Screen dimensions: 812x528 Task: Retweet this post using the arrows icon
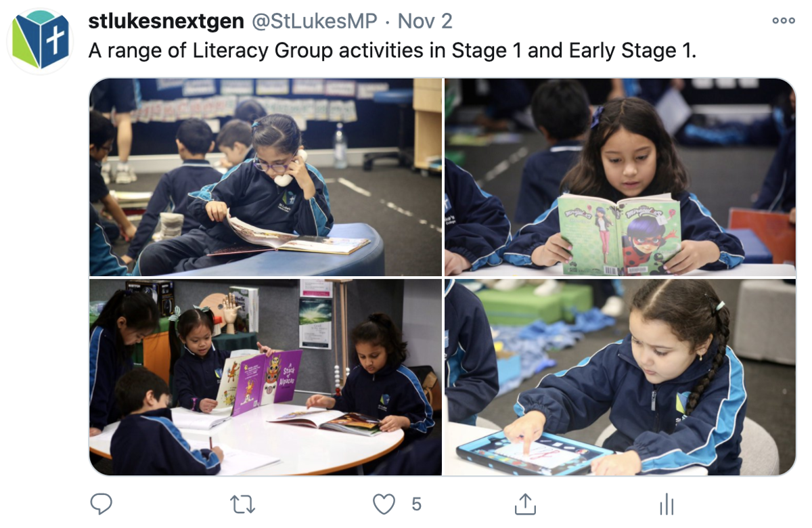[242, 504]
